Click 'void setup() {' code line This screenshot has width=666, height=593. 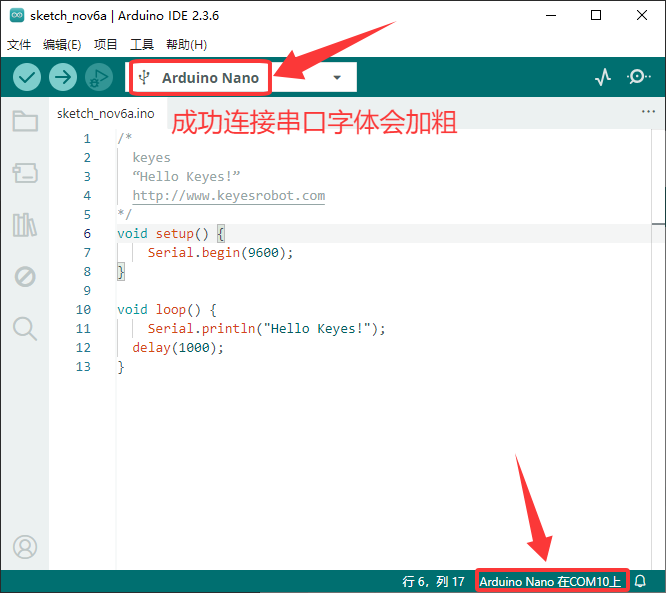coord(171,234)
